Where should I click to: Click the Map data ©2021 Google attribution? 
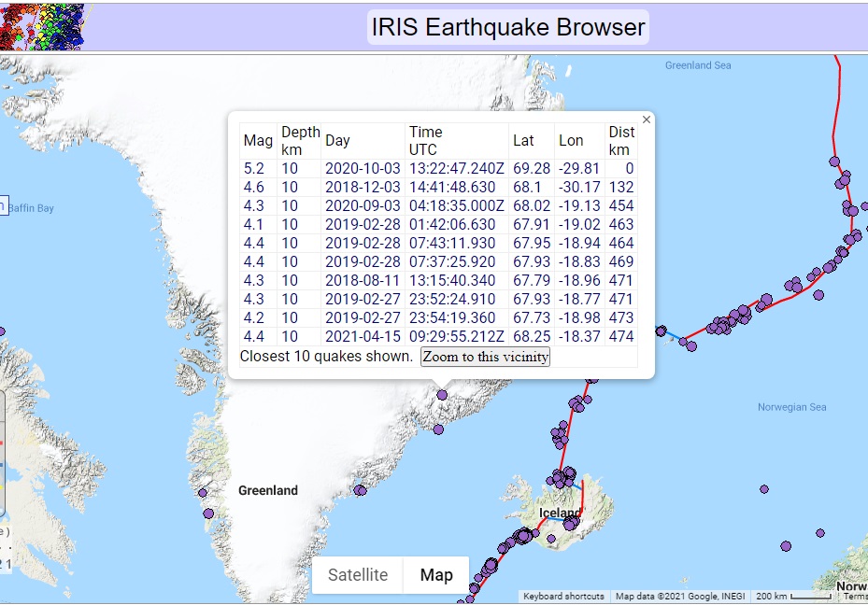[680, 597]
